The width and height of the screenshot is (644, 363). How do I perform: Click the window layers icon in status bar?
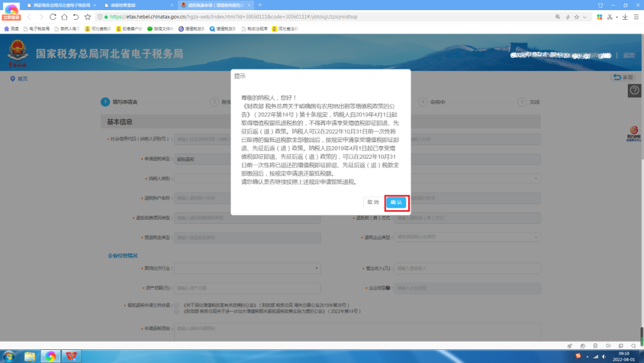621,346
